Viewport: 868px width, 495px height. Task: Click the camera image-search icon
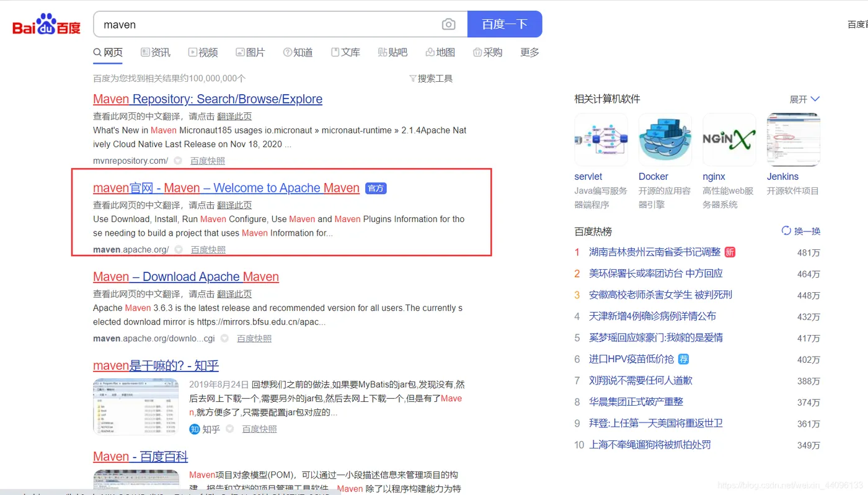tap(448, 24)
